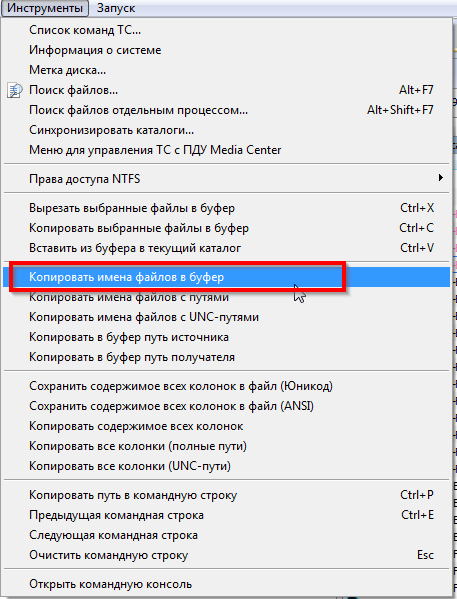Screen dimensions: 457x599
Task: Select Вставить из буфера в текущий каталог
Action: (226, 248)
